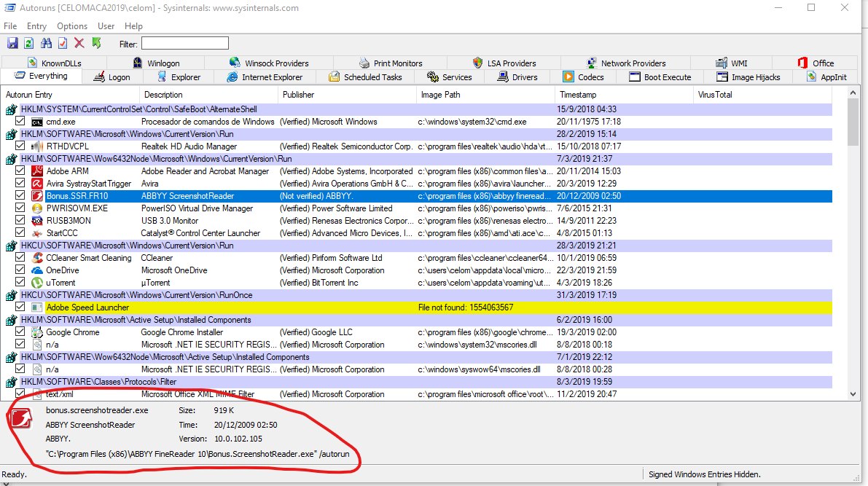The image size is (868, 486).
Task: Click the uTorrent entry icon
Action: [37, 283]
